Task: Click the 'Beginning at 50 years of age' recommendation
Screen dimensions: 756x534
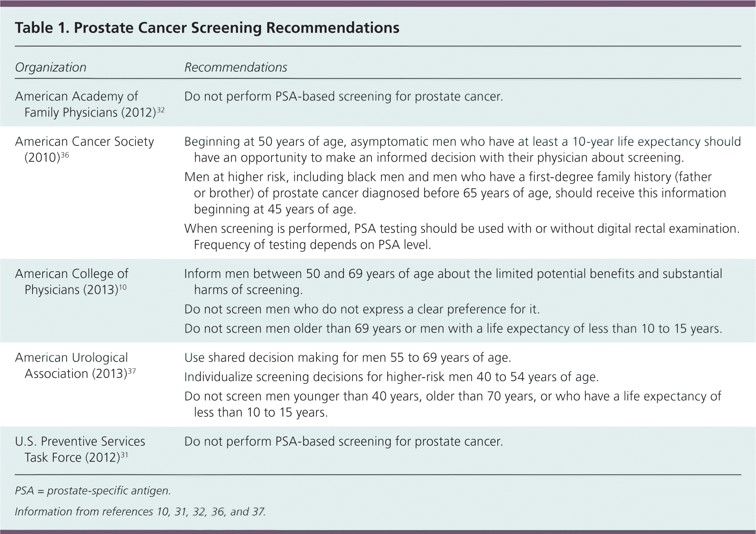Action: (x=462, y=150)
